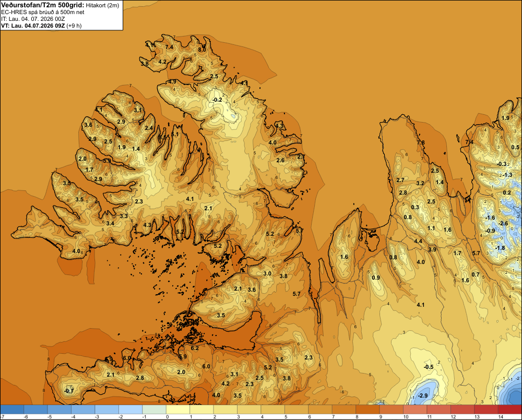Click the valid time 'VT: Lau. 04.07.2026 09Z'

(x=33, y=26)
